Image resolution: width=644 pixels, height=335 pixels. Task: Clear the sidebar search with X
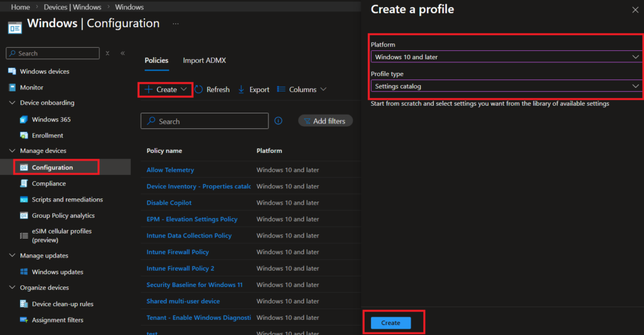(108, 54)
